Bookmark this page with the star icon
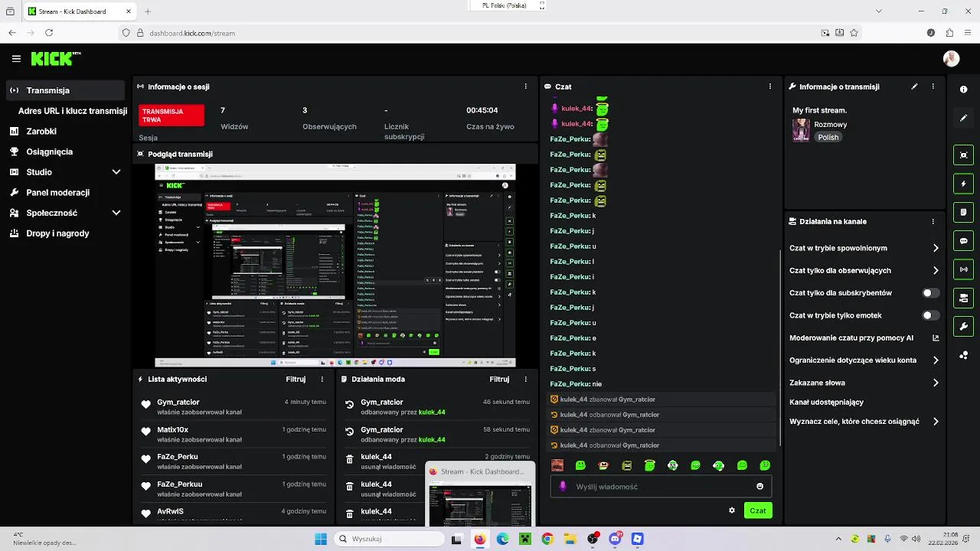The height and width of the screenshot is (551, 980). (x=854, y=33)
